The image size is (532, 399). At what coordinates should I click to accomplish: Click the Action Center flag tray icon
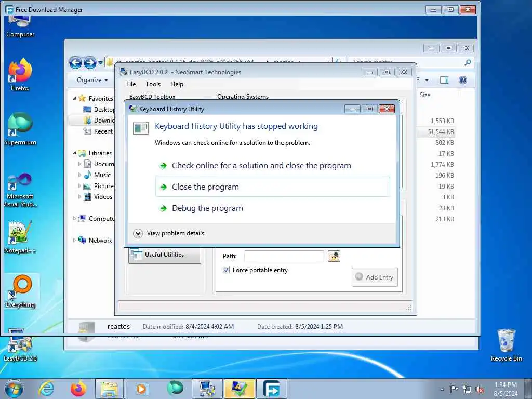point(454,389)
